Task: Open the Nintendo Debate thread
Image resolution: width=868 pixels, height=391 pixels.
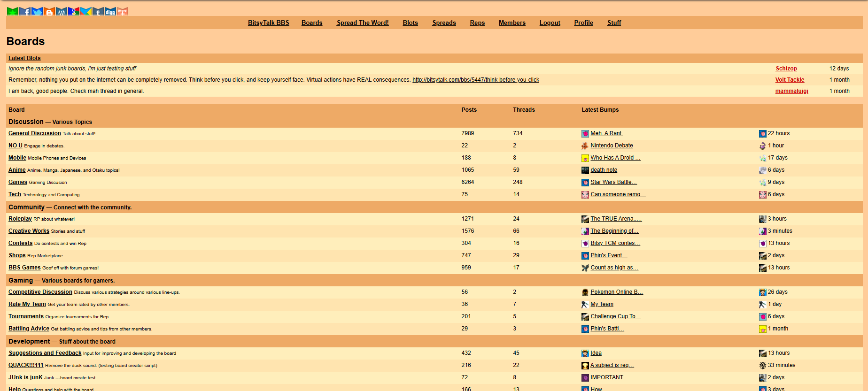Action: [612, 146]
